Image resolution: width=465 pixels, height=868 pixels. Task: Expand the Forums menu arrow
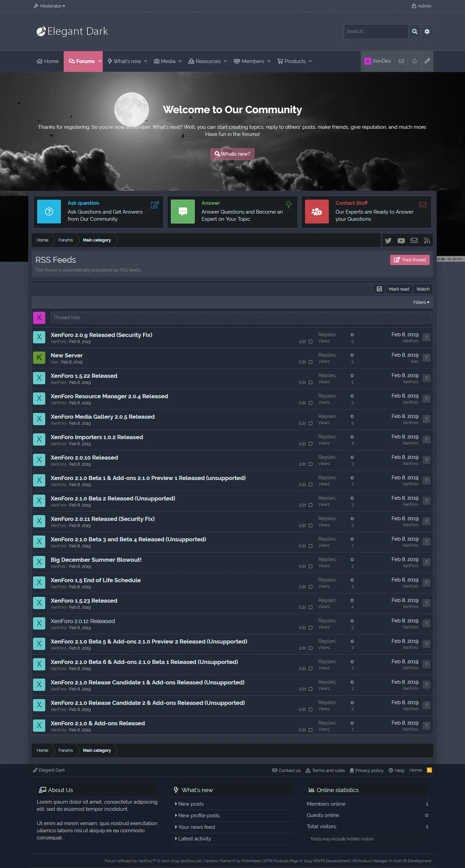(99, 61)
